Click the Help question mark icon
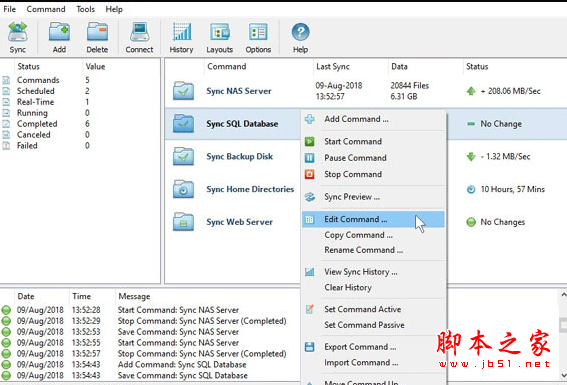Image resolution: width=567 pixels, height=385 pixels. click(300, 32)
